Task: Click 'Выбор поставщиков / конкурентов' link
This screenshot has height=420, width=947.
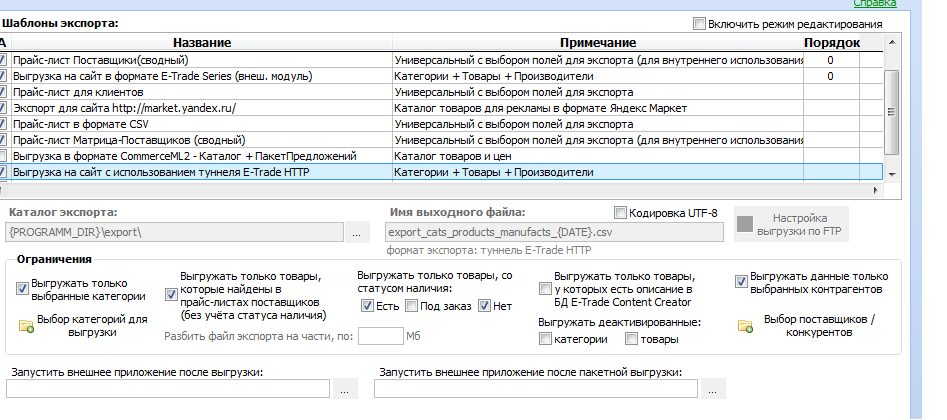Action: pos(819,326)
